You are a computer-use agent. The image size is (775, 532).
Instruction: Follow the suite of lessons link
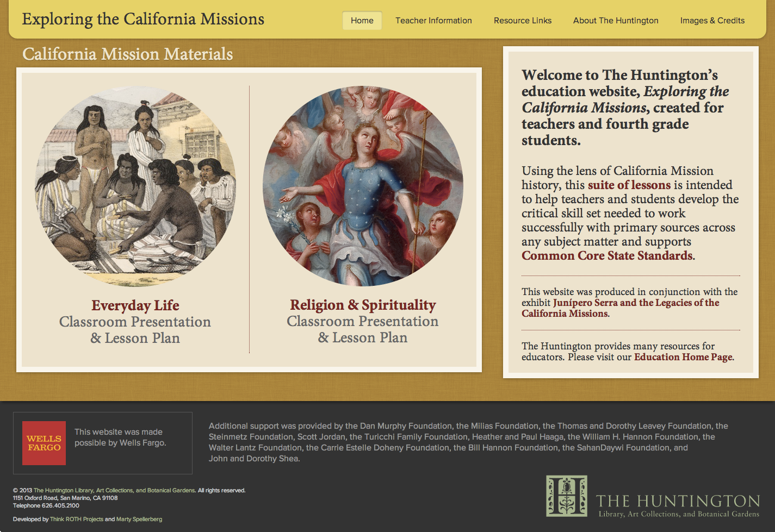pos(629,185)
